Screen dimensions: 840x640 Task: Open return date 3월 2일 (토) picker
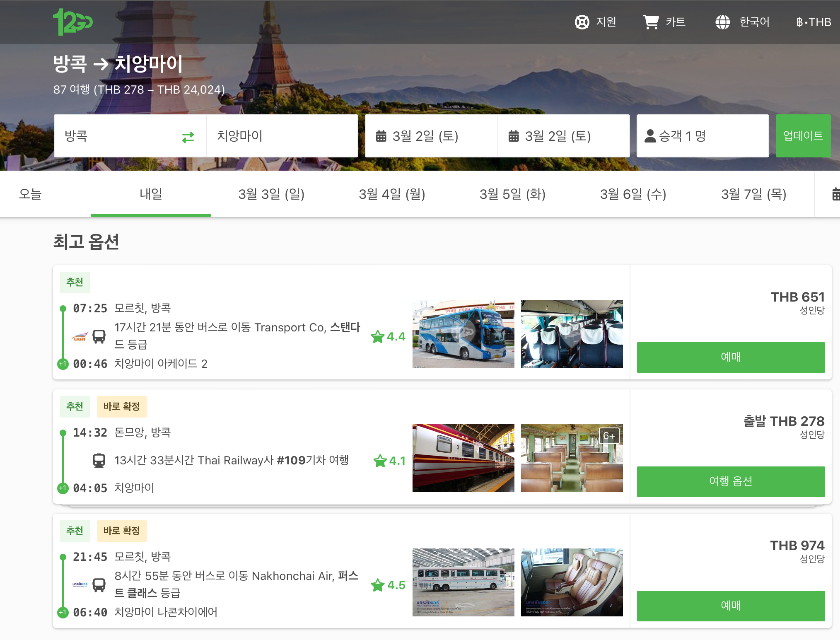564,136
